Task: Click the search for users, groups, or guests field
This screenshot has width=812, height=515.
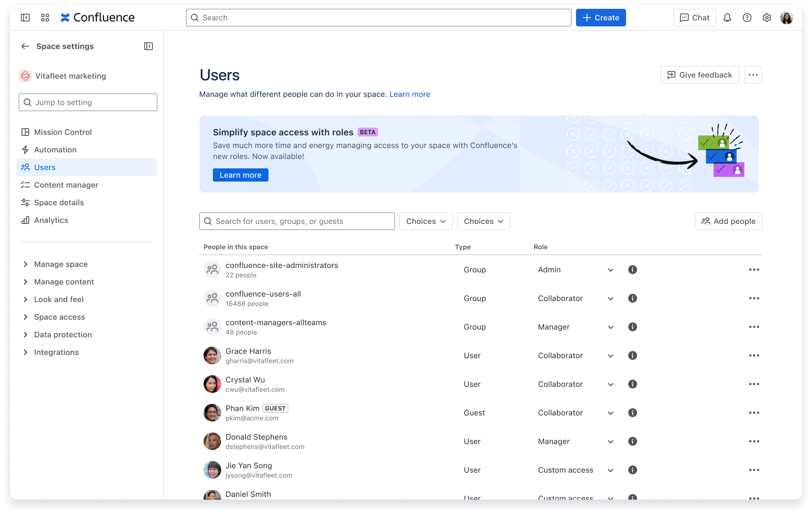Action: 297,221
